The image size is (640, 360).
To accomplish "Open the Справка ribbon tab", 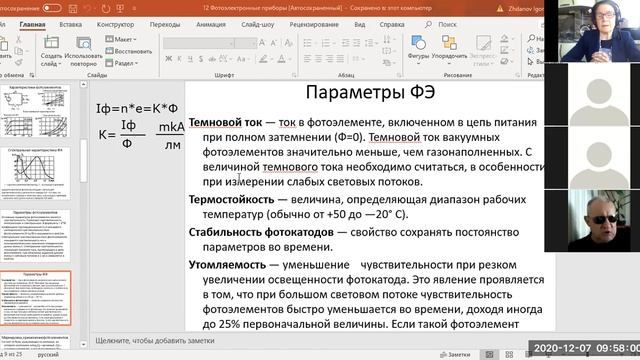I will 392,24.
